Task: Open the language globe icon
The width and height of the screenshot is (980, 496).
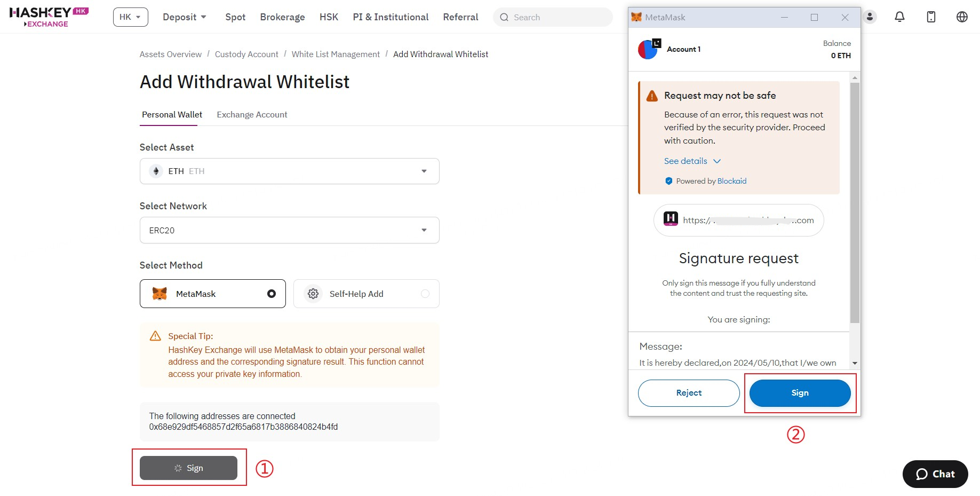Action: [x=962, y=17]
